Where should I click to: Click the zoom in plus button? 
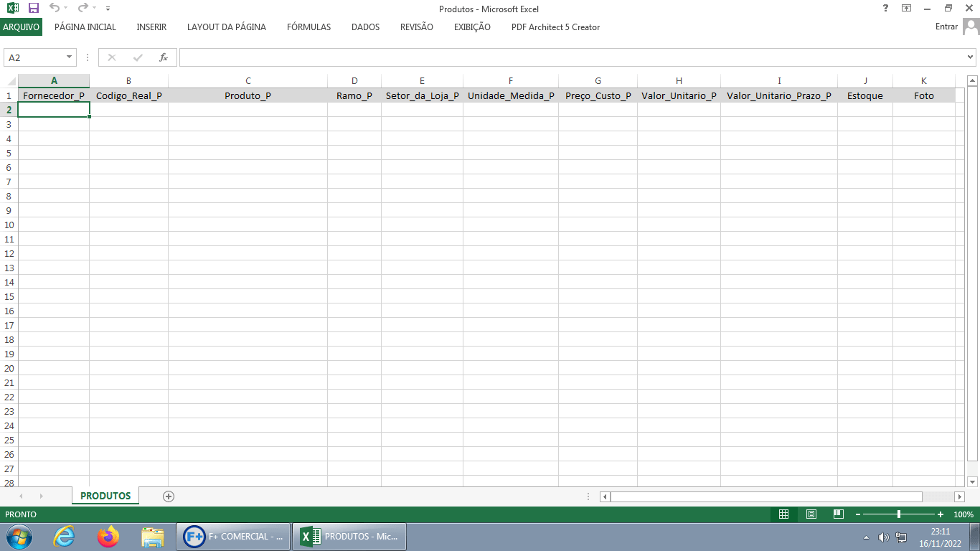(941, 514)
